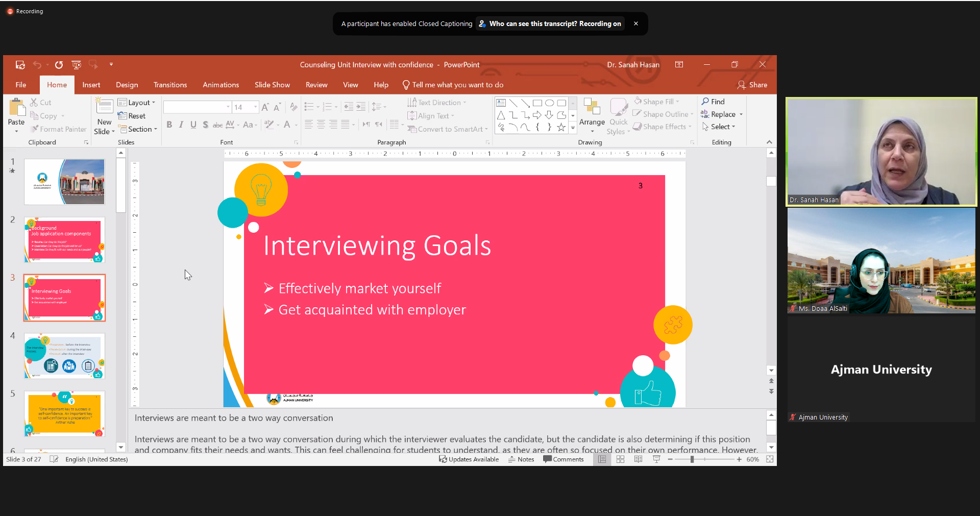Open the Section dropdown menu
This screenshot has height=516, width=980.
coord(138,129)
